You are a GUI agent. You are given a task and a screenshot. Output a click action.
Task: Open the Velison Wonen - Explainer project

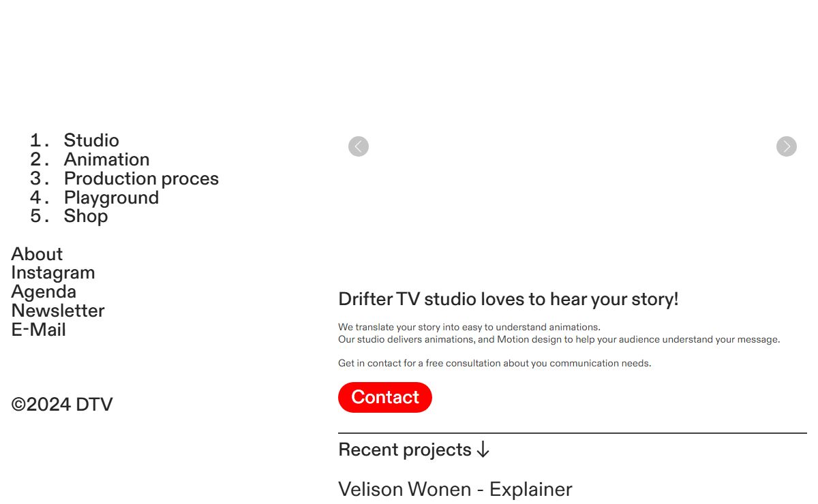point(455,489)
